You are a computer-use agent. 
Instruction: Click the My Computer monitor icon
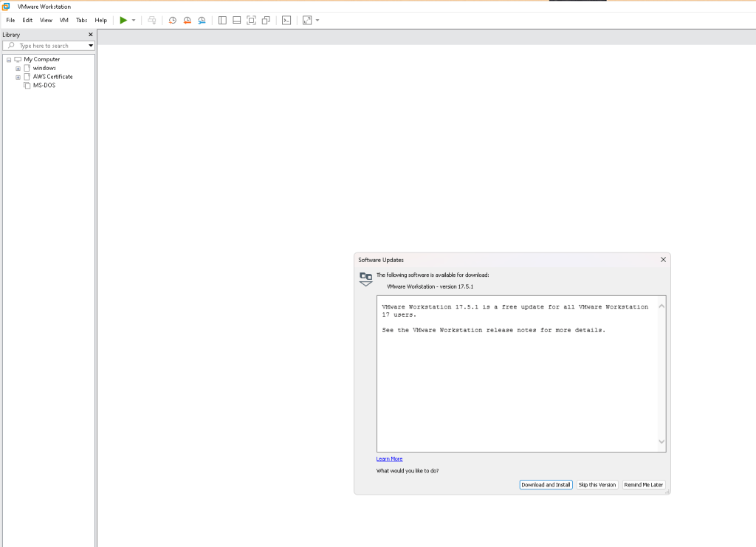[x=18, y=59]
